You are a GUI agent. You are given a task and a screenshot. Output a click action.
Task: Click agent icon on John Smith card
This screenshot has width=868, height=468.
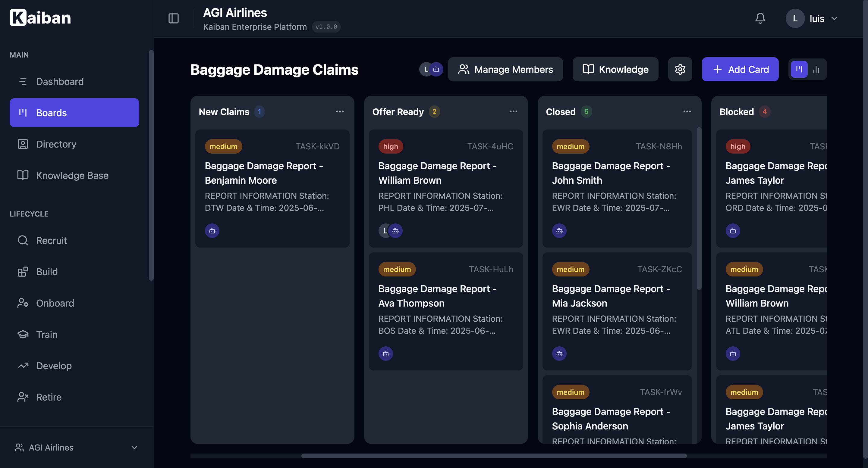click(559, 231)
